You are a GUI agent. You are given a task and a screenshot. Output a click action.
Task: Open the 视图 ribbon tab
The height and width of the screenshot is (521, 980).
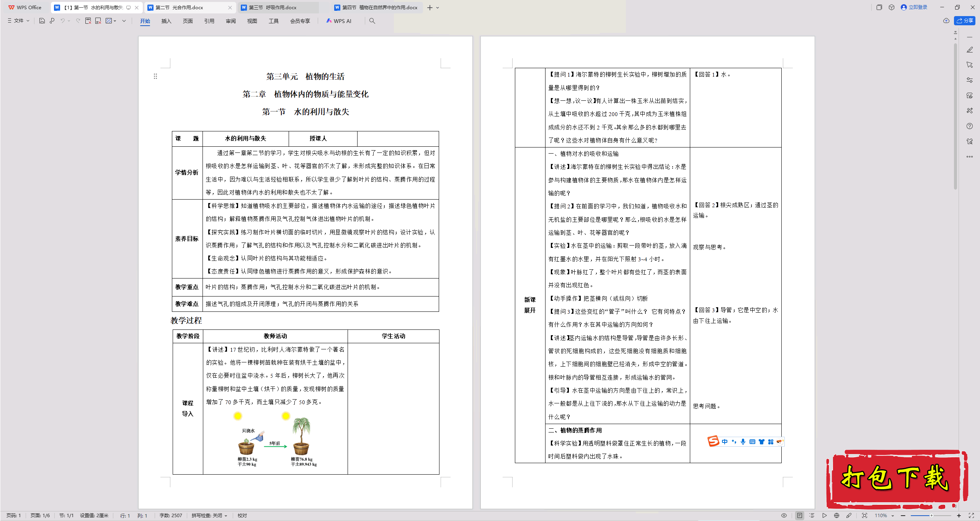[x=252, y=21]
